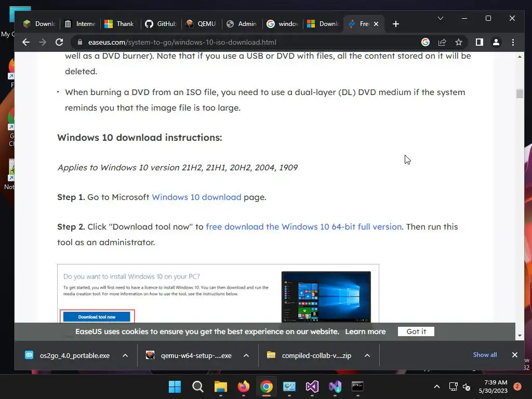Open the terminal icon on taskbar
The height and width of the screenshot is (399, 532).
click(357, 387)
